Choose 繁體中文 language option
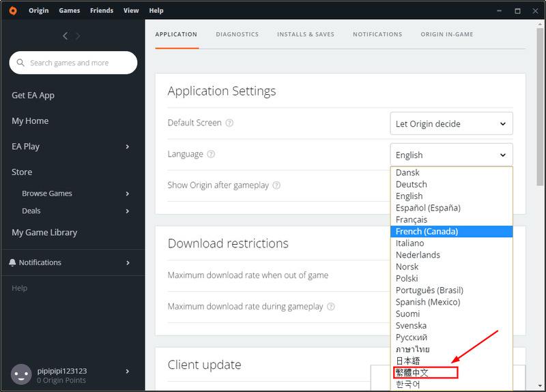Viewport: 546px width, 392px height. [451, 372]
